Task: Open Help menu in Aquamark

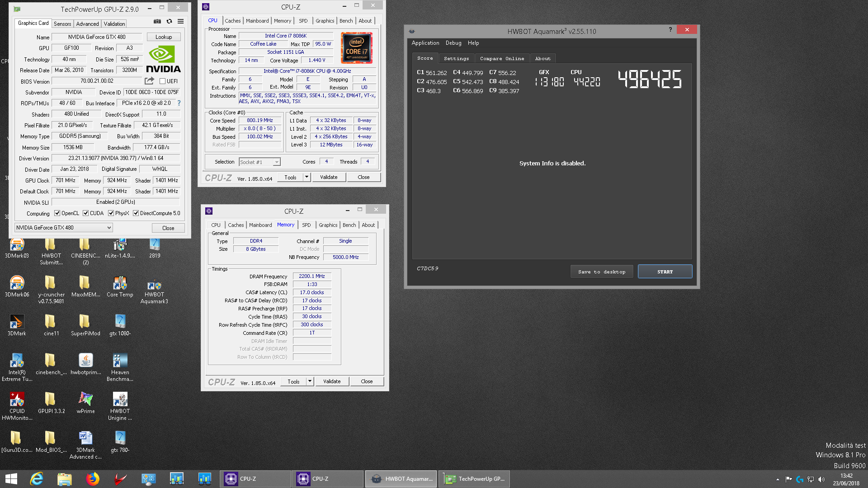Action: pos(473,43)
